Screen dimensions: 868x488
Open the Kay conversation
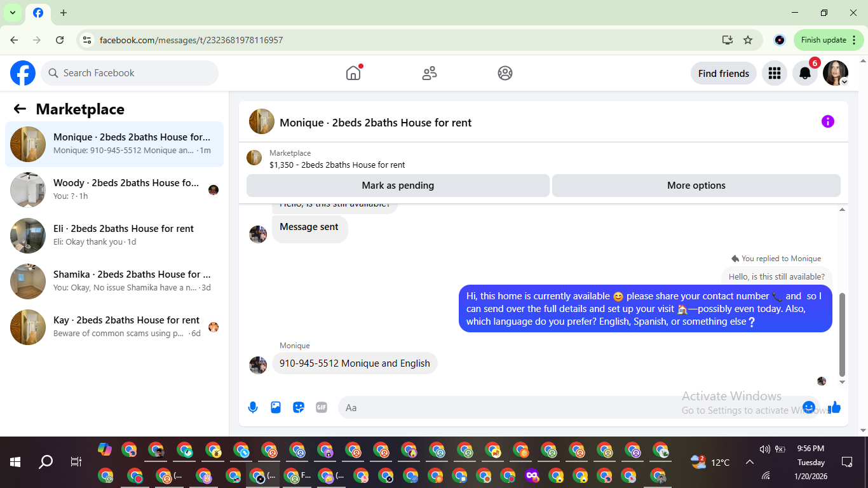[114, 327]
